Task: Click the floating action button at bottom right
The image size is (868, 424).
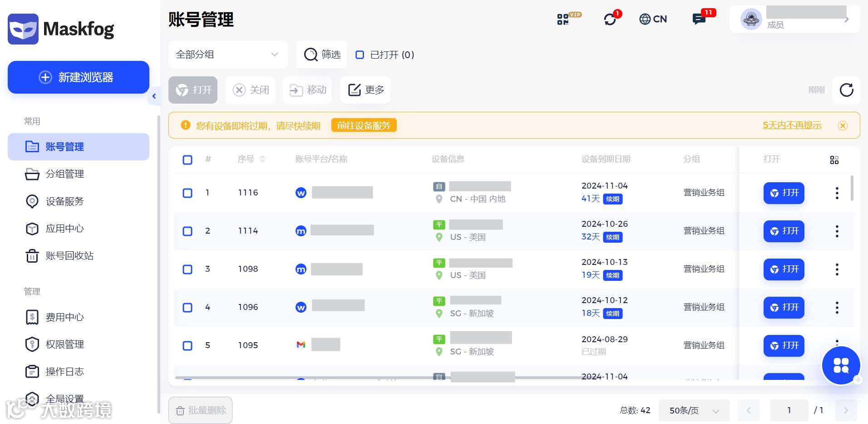Action: point(841,365)
